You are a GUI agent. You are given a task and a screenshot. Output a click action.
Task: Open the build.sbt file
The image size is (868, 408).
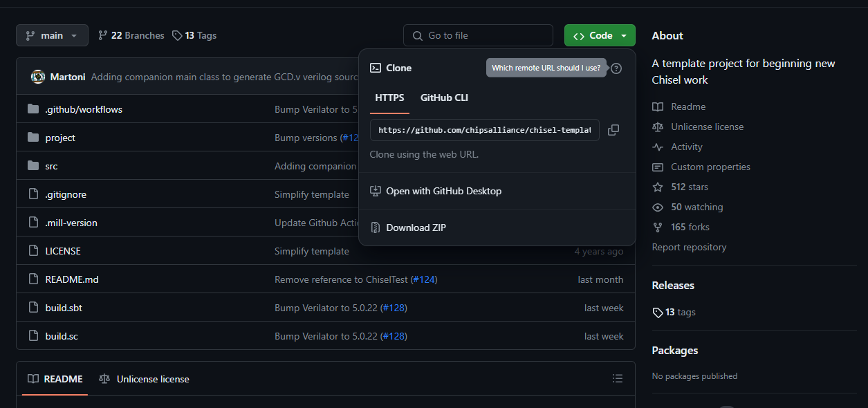[64, 308]
